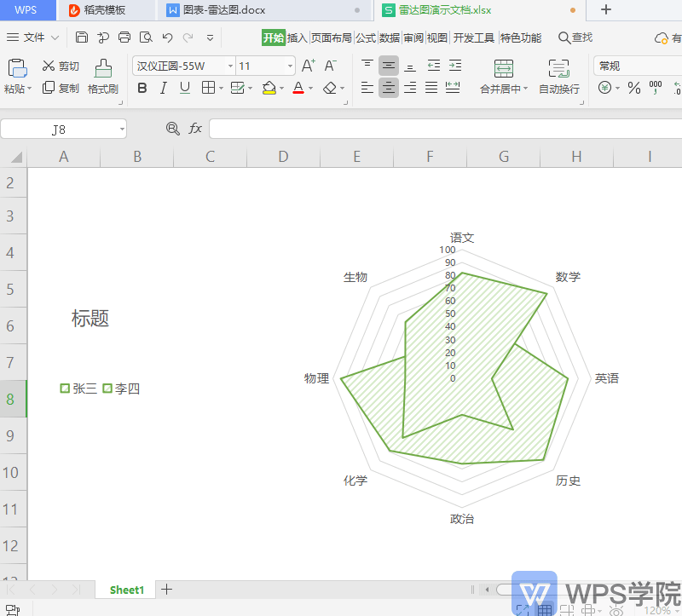Toggle Underline formatting
The image size is (682, 616).
tap(185, 88)
